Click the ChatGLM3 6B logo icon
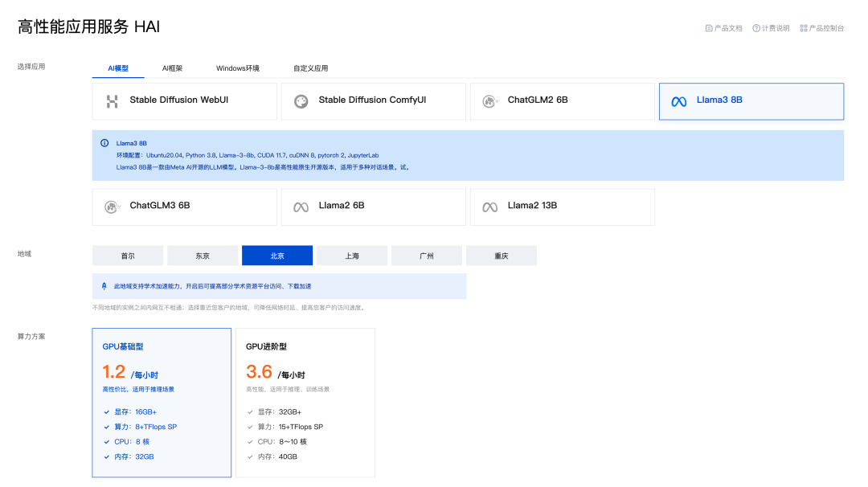 click(112, 207)
